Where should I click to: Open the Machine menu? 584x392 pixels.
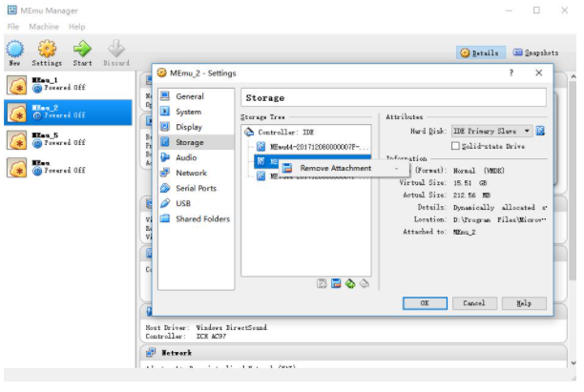(x=44, y=27)
